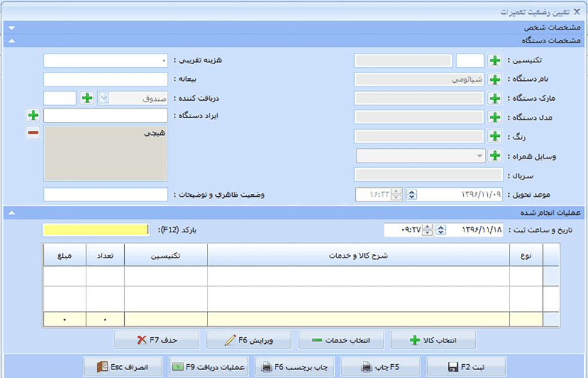Click the ویرایش F6 edit button
588x378 pixels.
[248, 340]
